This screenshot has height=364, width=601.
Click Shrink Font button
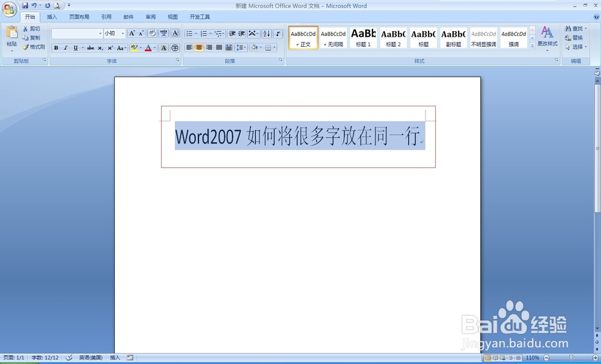point(141,33)
